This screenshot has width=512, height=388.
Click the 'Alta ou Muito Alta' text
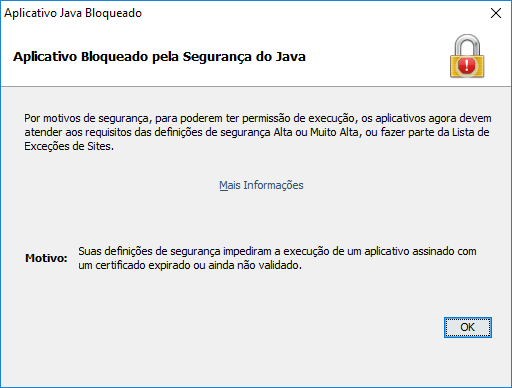316,132
